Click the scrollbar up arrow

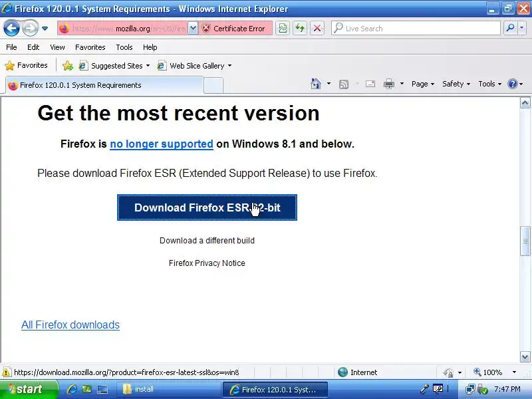525,103
